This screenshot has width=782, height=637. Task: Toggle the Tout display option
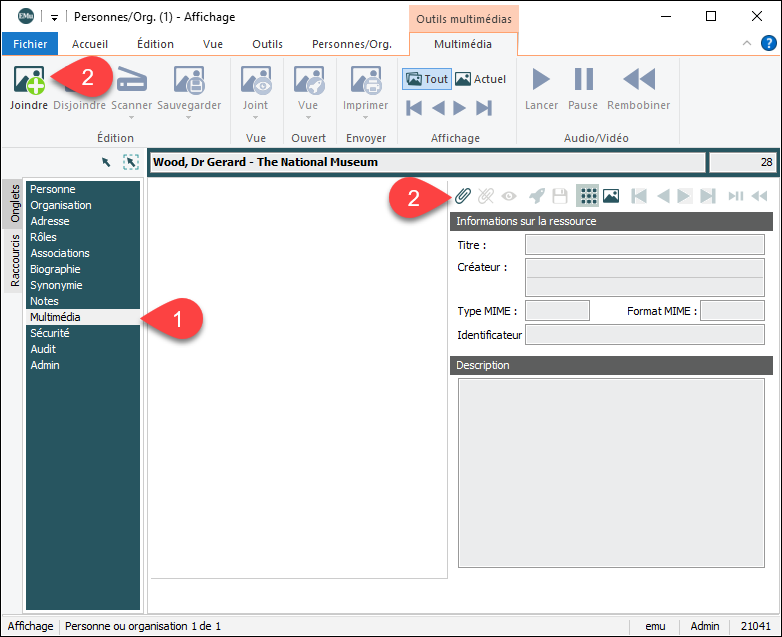[x=427, y=79]
